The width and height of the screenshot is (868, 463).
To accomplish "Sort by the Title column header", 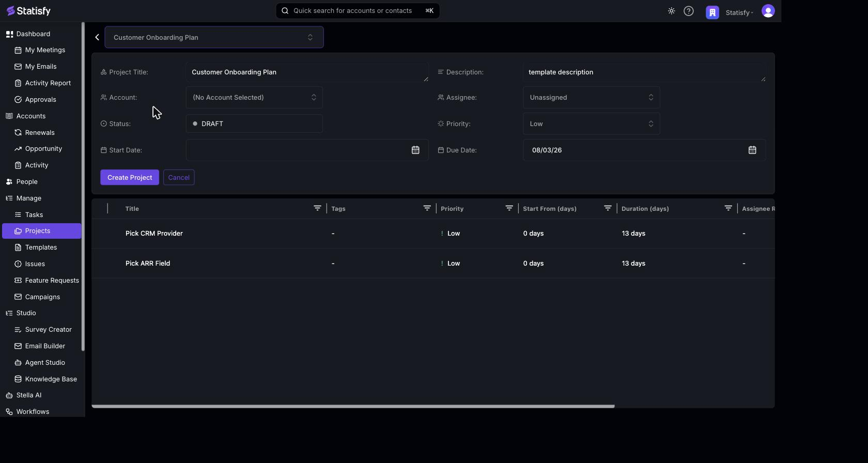I will 132,209.
